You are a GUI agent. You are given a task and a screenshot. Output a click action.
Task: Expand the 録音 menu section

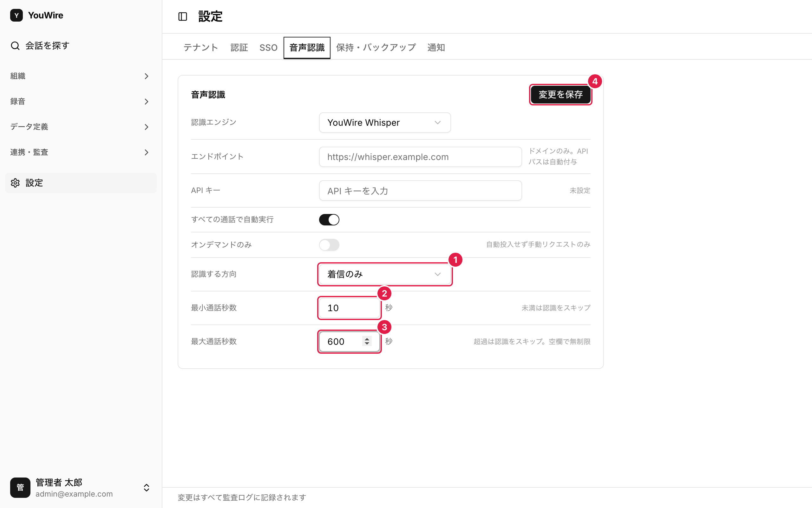pyautogui.click(x=80, y=102)
